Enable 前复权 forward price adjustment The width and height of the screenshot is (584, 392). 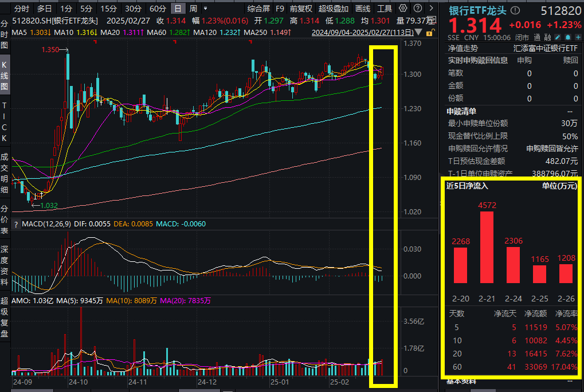click(301, 9)
